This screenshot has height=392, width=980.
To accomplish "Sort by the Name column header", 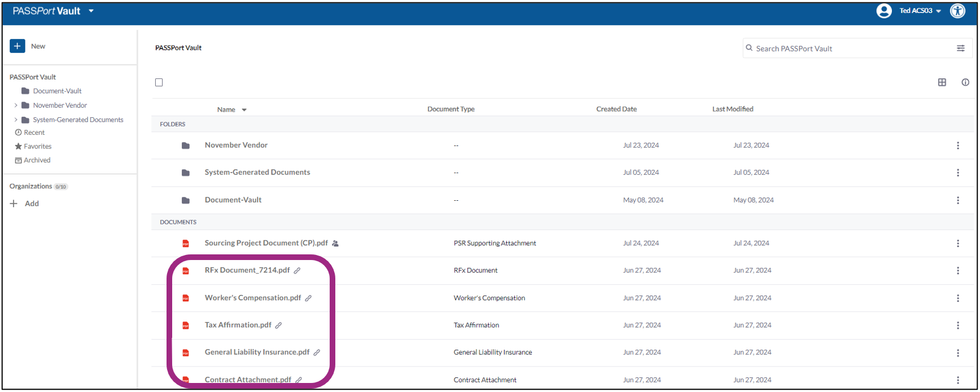I will [226, 109].
